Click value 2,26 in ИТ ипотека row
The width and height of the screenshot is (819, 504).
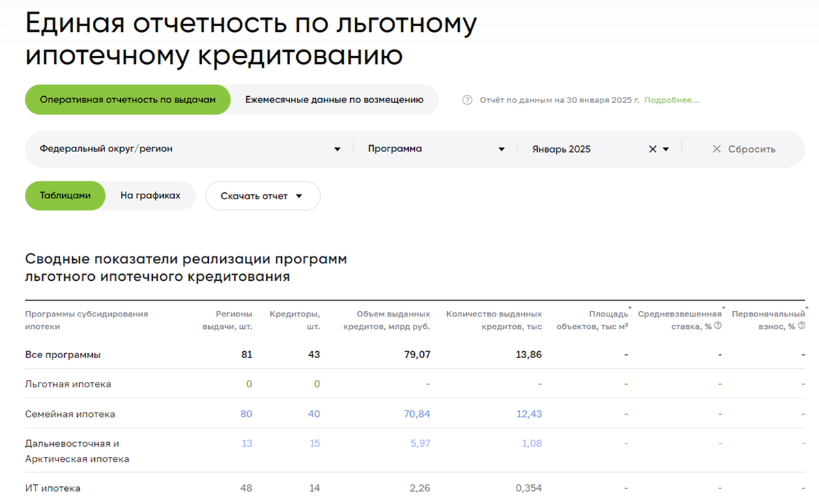420,488
